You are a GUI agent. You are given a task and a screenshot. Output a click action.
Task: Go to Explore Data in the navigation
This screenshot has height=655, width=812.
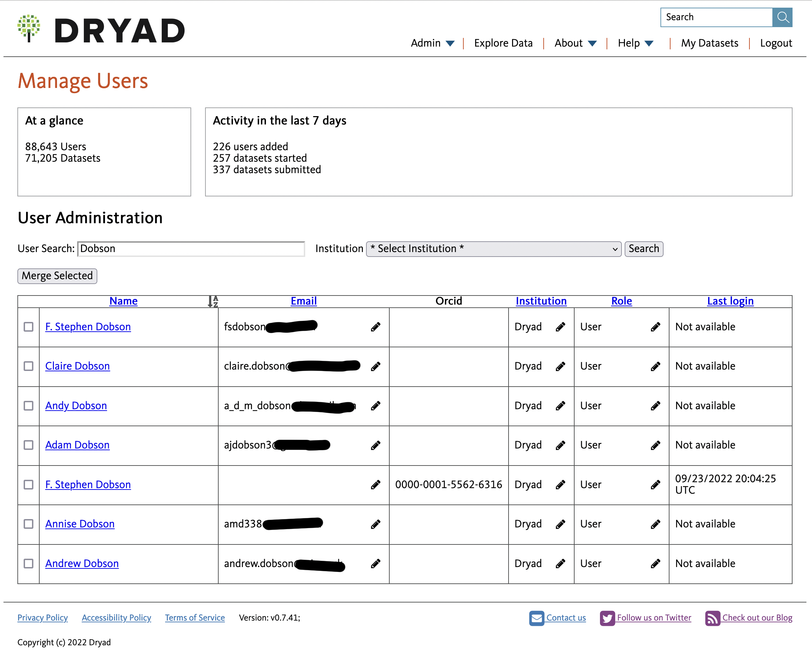(503, 43)
